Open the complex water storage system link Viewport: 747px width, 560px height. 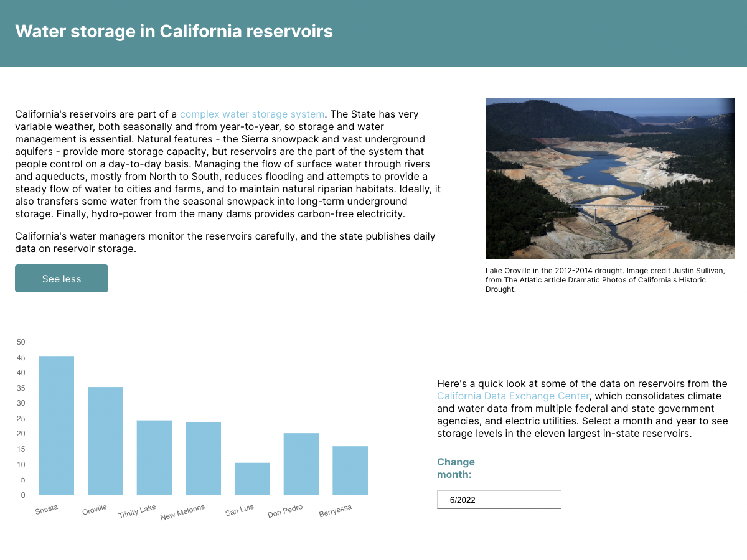click(251, 114)
